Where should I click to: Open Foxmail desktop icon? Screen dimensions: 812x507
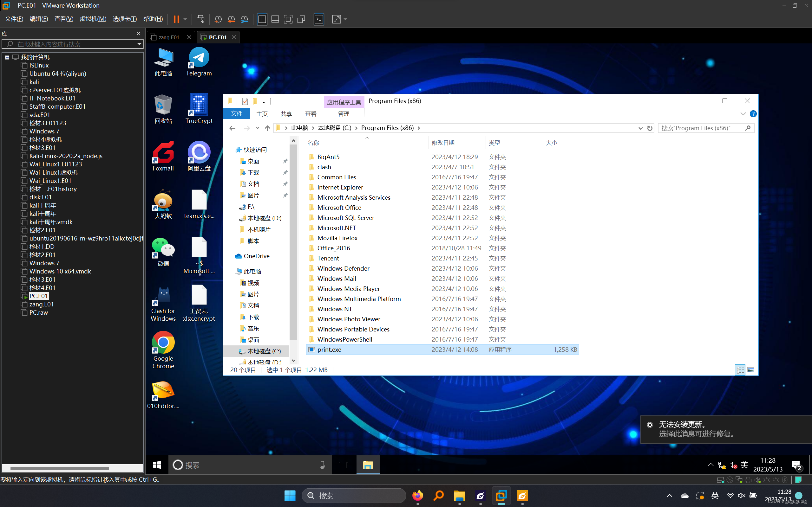click(163, 156)
